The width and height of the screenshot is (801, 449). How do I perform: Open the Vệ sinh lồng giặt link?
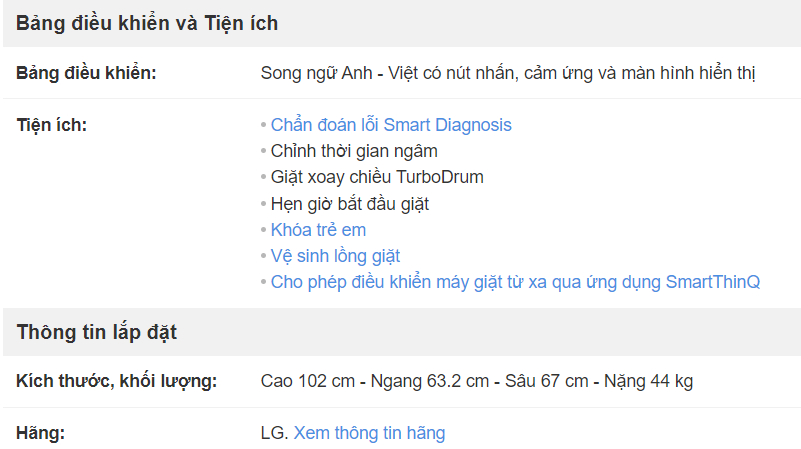coord(335,256)
